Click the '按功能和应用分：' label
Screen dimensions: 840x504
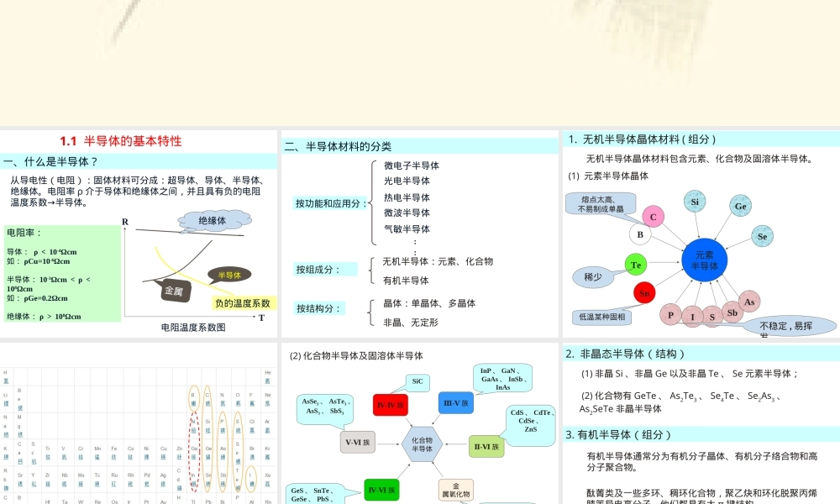(331, 203)
